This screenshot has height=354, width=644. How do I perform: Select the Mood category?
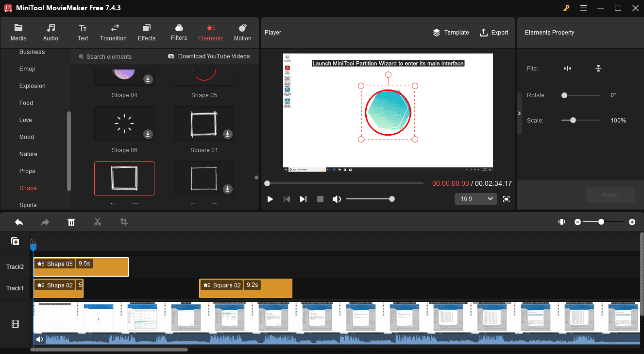point(27,137)
